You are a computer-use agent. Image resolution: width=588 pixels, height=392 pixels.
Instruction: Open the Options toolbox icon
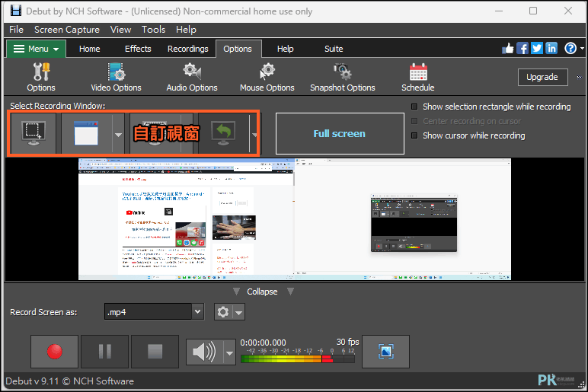click(41, 77)
